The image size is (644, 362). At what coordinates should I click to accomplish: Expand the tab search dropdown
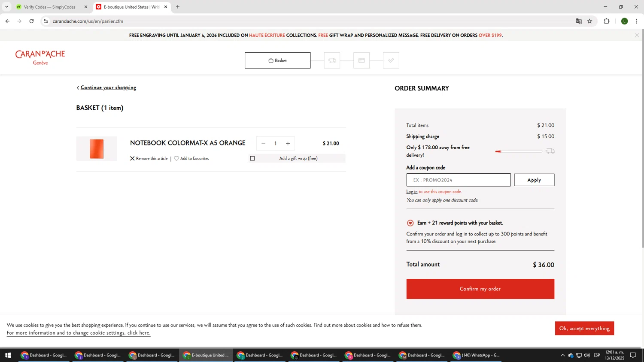(6, 7)
